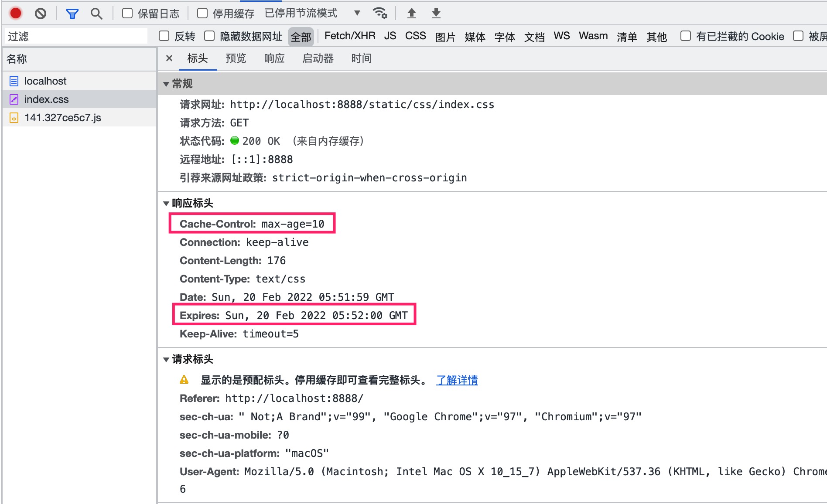The image size is (827, 504).
Task: Switch to the 时间 tab
Action: 361,58
